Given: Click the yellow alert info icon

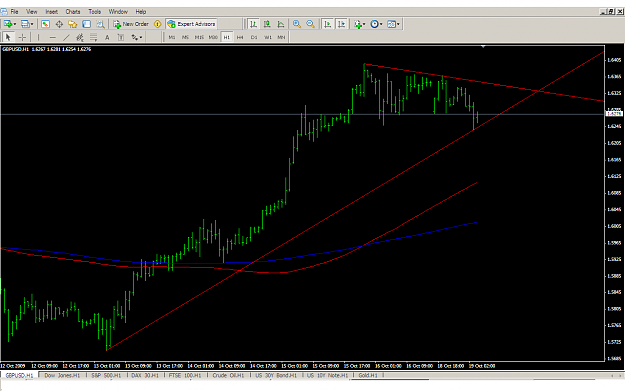Looking at the screenshot, I should pos(157,24).
